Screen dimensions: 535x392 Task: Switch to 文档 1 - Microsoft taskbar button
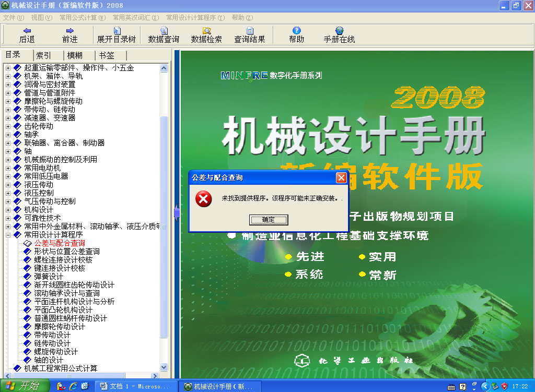pyautogui.click(x=136, y=386)
